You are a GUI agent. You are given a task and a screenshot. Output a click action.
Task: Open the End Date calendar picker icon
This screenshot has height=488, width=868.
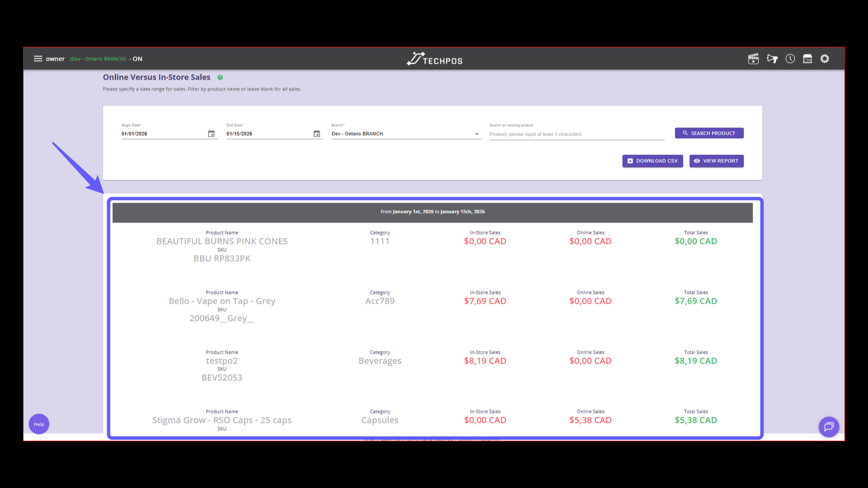pos(316,134)
